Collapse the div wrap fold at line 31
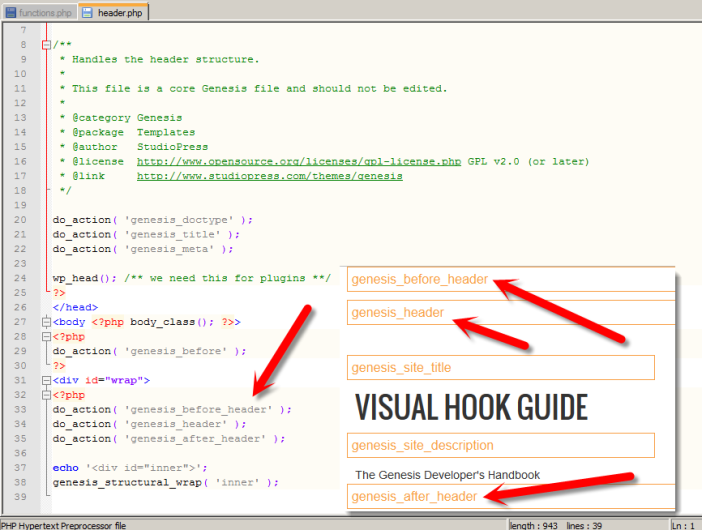This screenshot has height=530, width=702. (x=46, y=381)
